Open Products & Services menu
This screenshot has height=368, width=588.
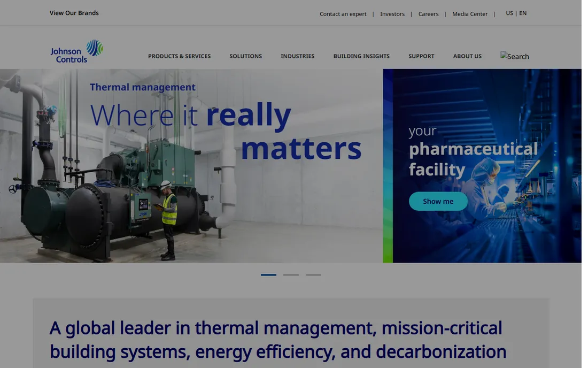click(x=179, y=56)
